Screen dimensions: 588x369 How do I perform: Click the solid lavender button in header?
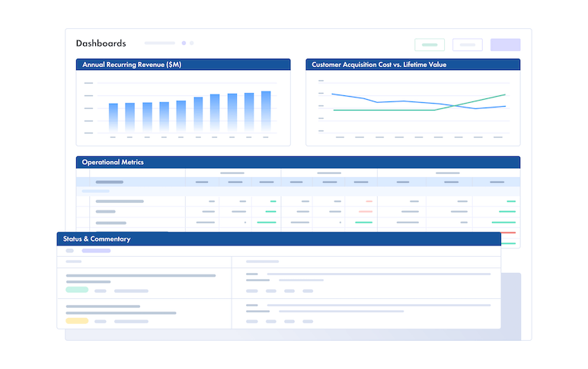coord(505,45)
